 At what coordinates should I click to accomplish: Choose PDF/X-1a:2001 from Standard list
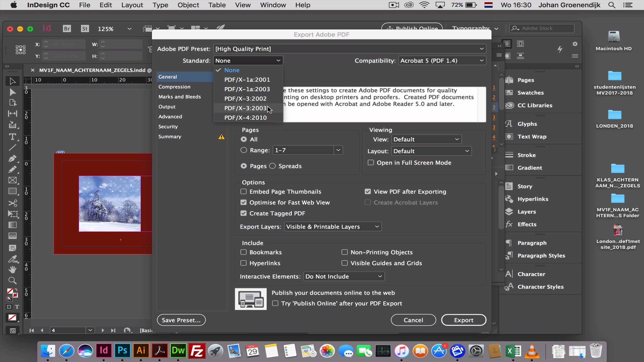(247, 80)
